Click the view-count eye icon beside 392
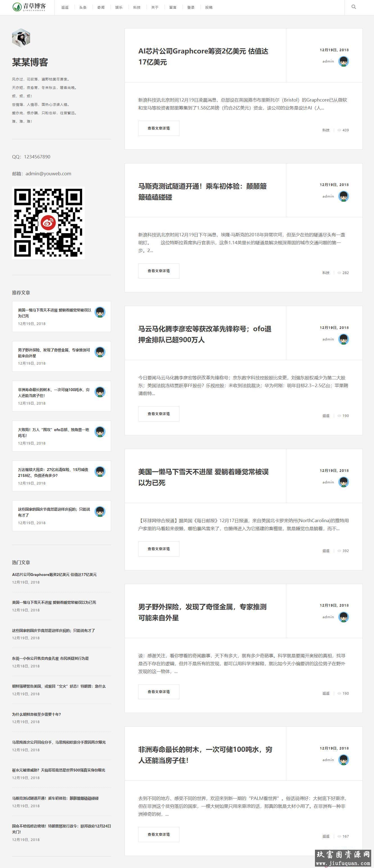374x868 pixels. pos(339,551)
